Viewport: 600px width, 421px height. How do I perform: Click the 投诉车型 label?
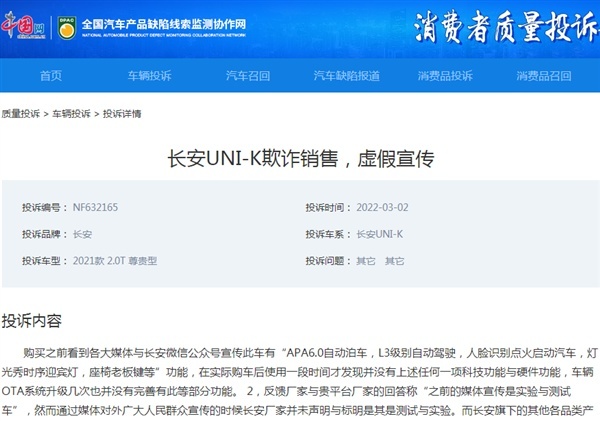tap(44, 261)
